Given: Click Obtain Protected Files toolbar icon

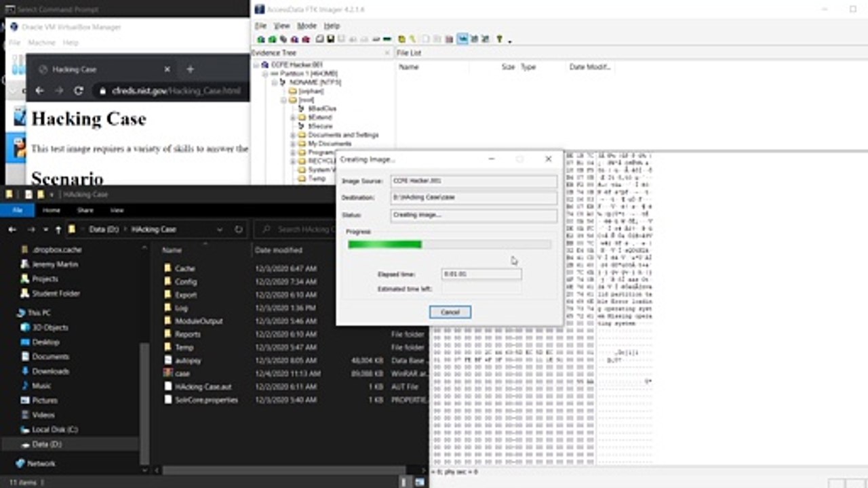Looking at the screenshot, I should click(x=401, y=39).
